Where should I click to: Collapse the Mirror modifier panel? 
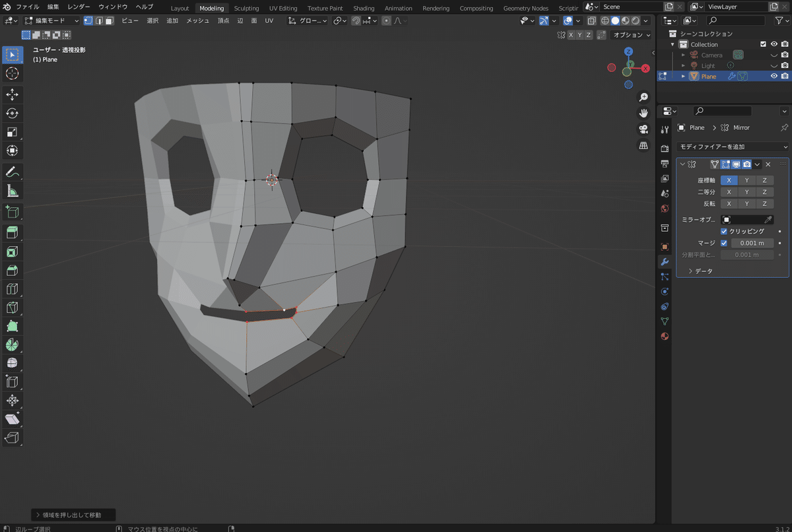click(x=683, y=164)
